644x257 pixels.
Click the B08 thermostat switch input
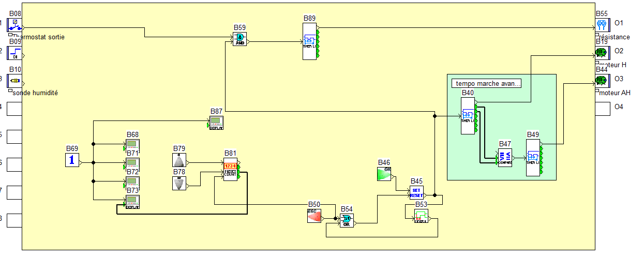pyautogui.click(x=14, y=25)
